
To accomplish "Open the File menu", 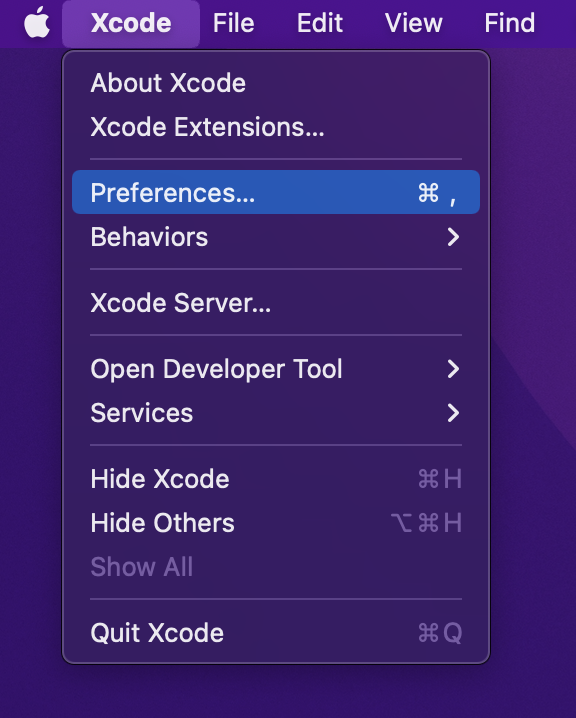I will (x=234, y=23).
